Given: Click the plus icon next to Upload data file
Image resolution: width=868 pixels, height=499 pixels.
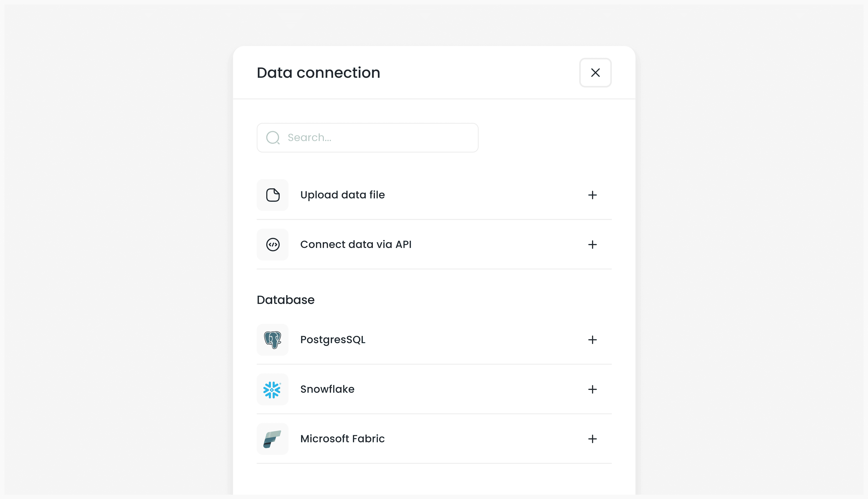Looking at the screenshot, I should [x=592, y=195].
